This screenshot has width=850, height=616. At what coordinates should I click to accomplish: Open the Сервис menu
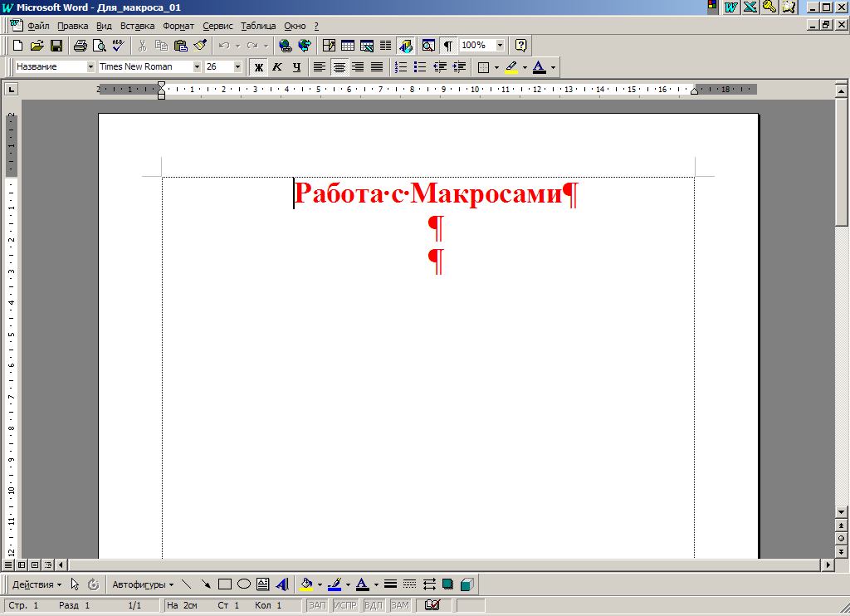pos(217,26)
